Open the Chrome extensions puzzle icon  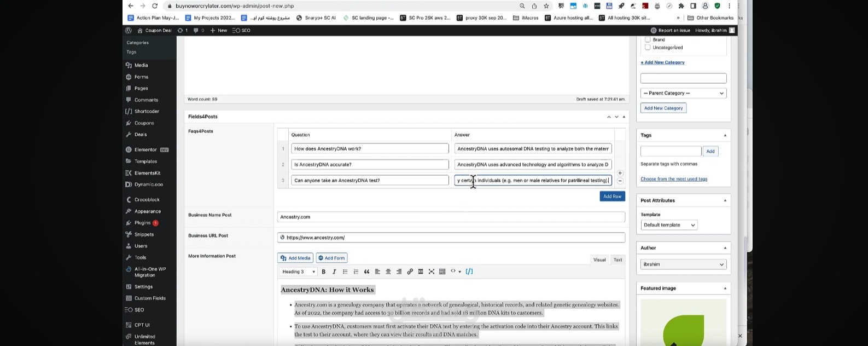(681, 6)
